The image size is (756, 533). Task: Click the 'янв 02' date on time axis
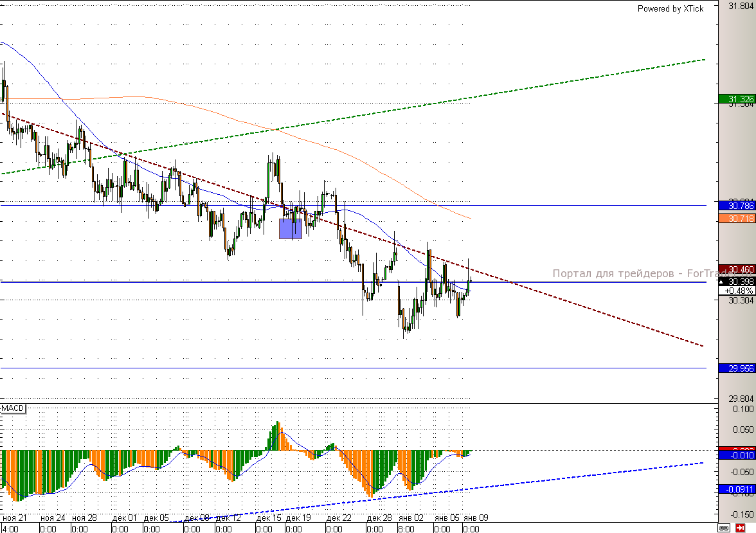410,518
